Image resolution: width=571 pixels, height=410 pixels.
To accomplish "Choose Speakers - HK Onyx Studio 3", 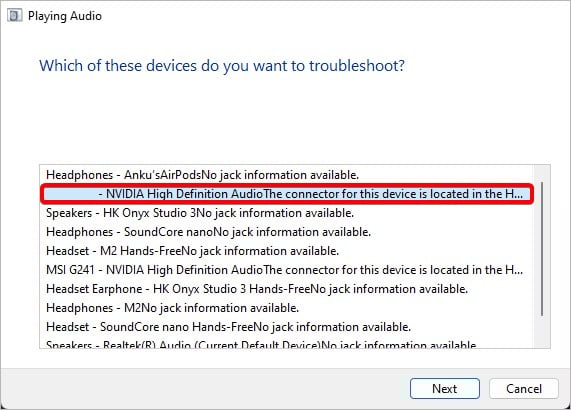I will tap(200, 213).
